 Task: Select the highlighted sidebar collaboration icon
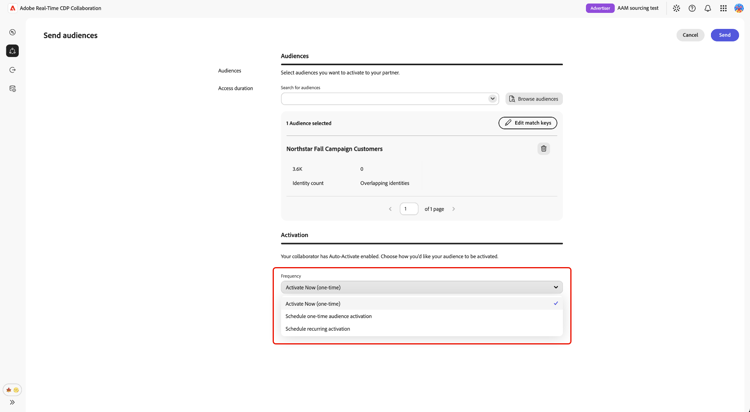click(12, 51)
